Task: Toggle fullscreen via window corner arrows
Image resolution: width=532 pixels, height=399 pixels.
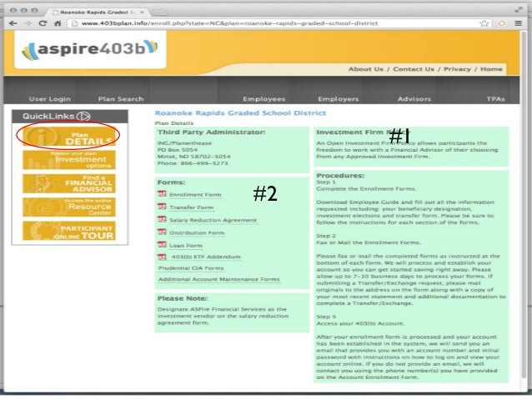Action: pos(519,10)
